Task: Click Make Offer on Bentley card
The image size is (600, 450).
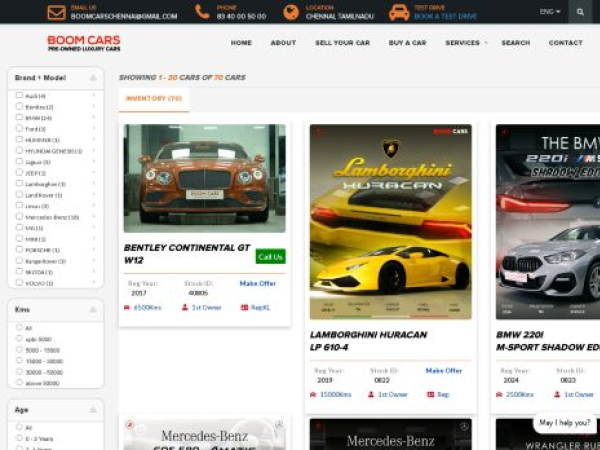Action: [x=258, y=284]
